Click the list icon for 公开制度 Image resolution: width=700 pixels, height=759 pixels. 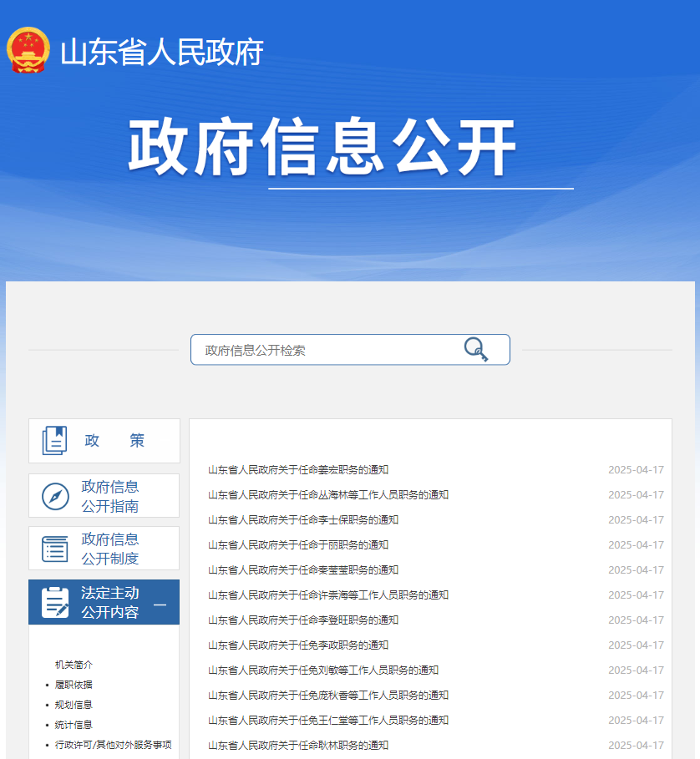click(55, 549)
